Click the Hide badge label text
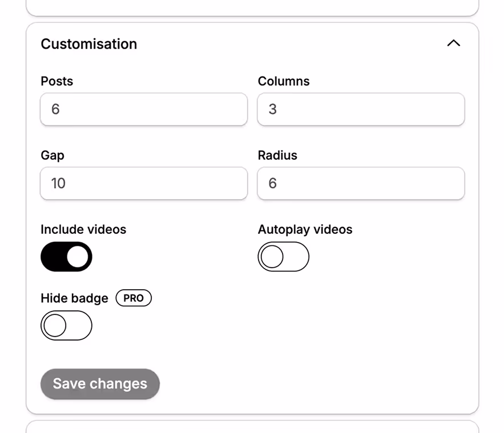The image size is (504, 433). (x=74, y=298)
